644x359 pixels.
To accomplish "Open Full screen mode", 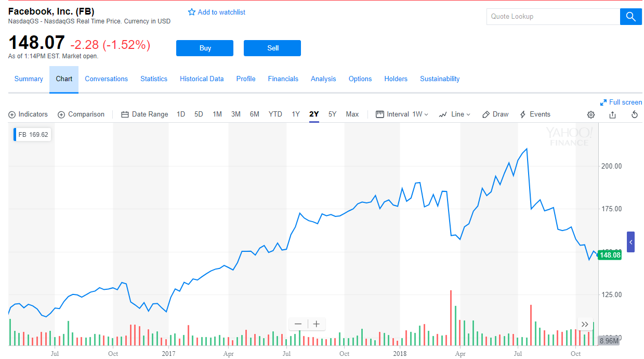I will [621, 102].
